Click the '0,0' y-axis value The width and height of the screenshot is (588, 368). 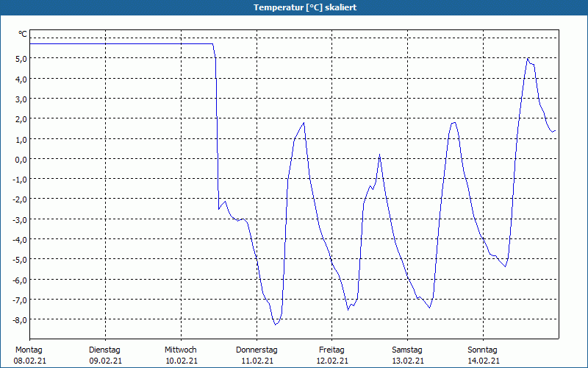(21, 159)
